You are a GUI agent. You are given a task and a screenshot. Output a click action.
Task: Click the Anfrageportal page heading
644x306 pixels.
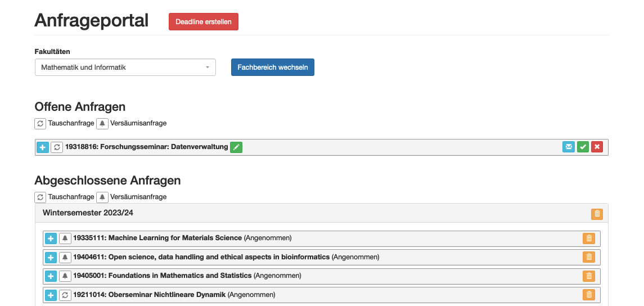92,21
